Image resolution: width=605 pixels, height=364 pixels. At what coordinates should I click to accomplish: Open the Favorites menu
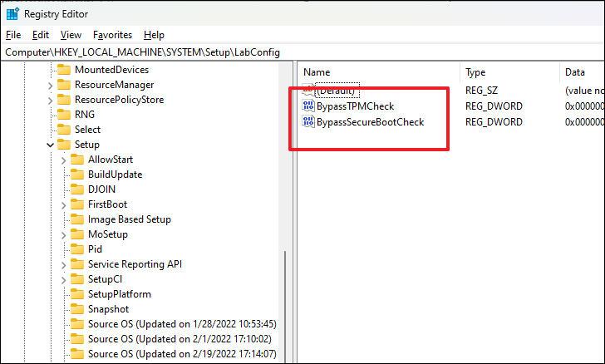coord(112,35)
